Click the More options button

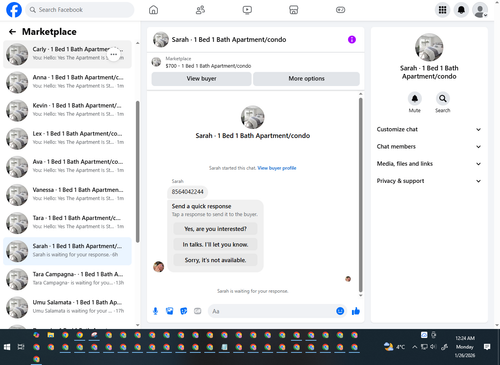[x=306, y=79]
